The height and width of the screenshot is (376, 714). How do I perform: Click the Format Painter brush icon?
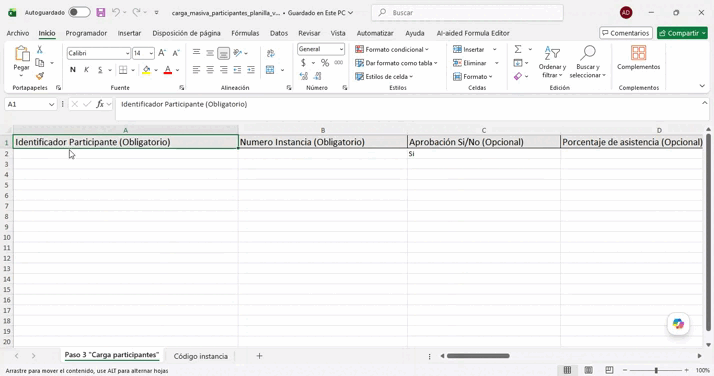click(x=40, y=76)
